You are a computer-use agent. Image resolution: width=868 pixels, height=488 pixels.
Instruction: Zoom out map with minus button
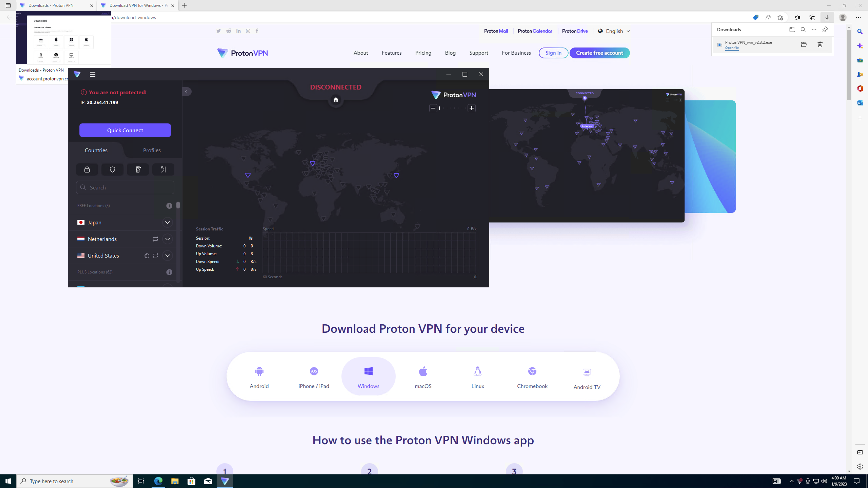pos(433,108)
